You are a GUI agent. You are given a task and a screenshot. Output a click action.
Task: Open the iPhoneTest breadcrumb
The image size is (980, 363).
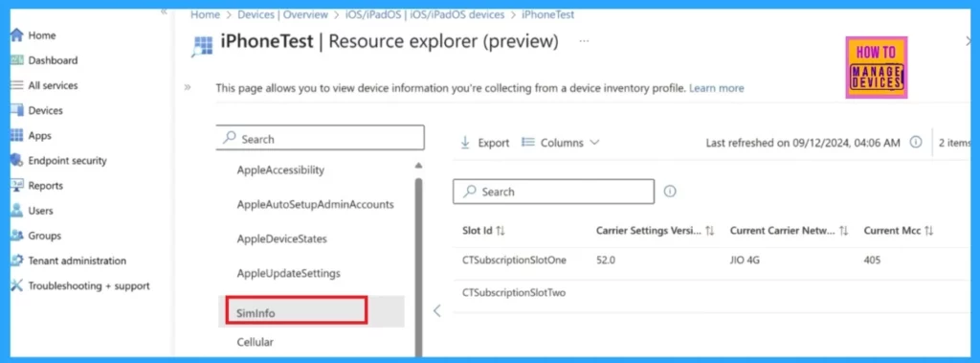tap(548, 14)
